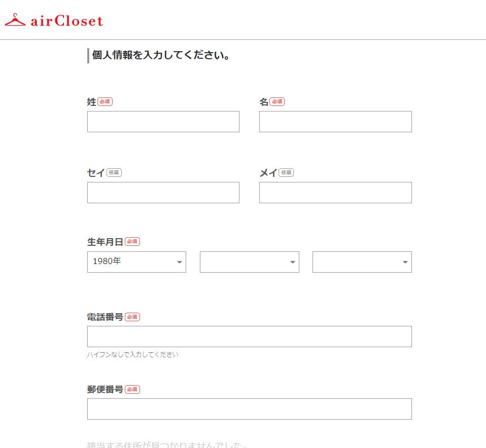Click the 必須 badge beside 郵便番号
This screenshot has width=486, height=448.
coord(132,389)
